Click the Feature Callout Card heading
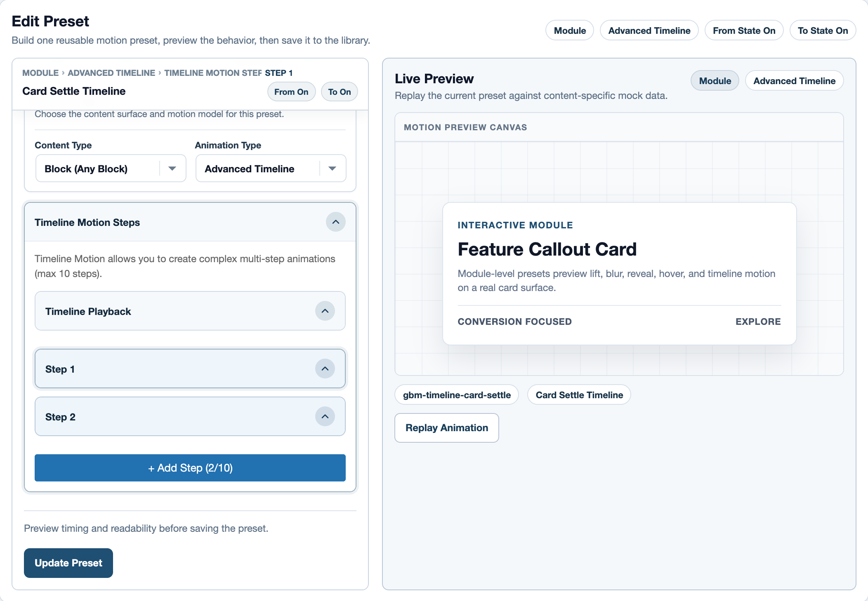Image resolution: width=868 pixels, height=601 pixels. (547, 249)
